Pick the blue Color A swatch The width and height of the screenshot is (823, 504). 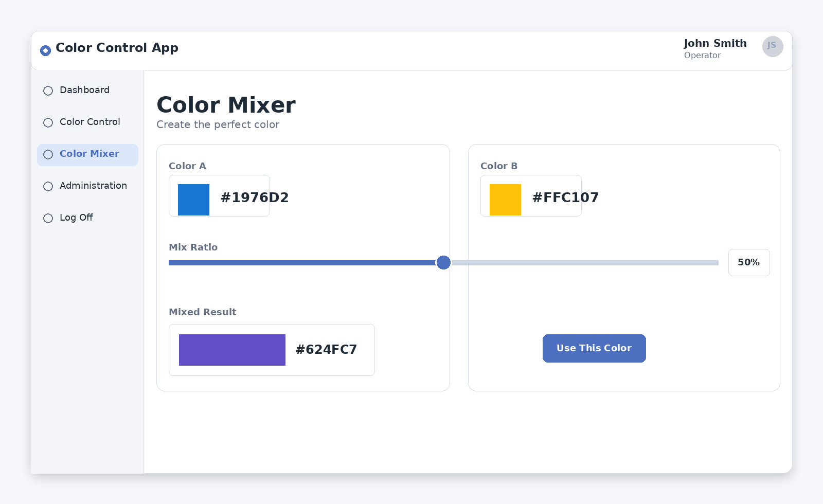(193, 200)
